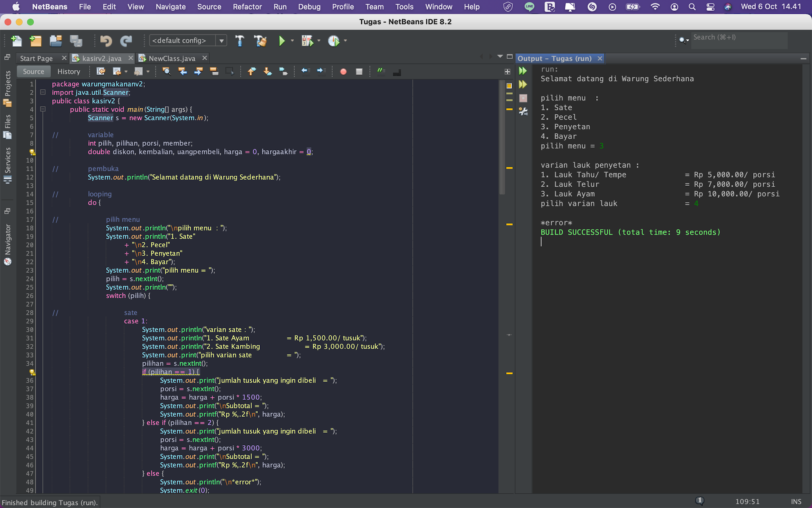Viewport: 812px width, 508px height.
Task: Click the editor vertical scrollbar thumb
Action: point(502,137)
